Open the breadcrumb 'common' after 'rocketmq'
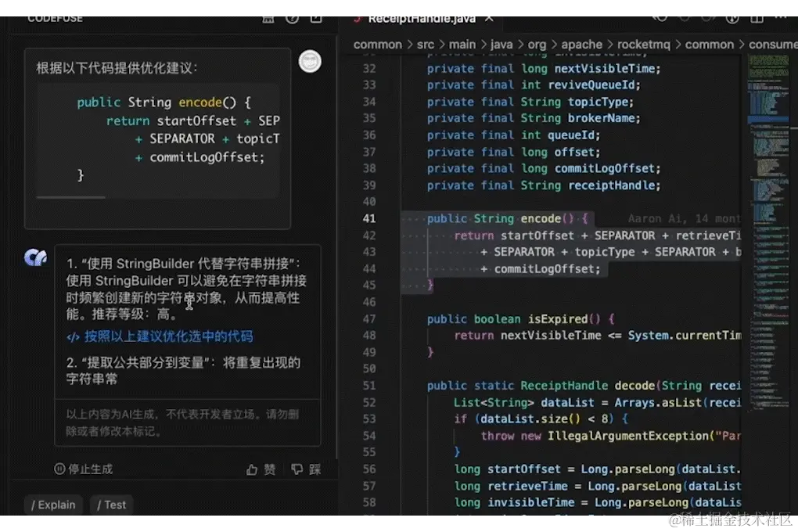The image size is (798, 532). (710, 45)
